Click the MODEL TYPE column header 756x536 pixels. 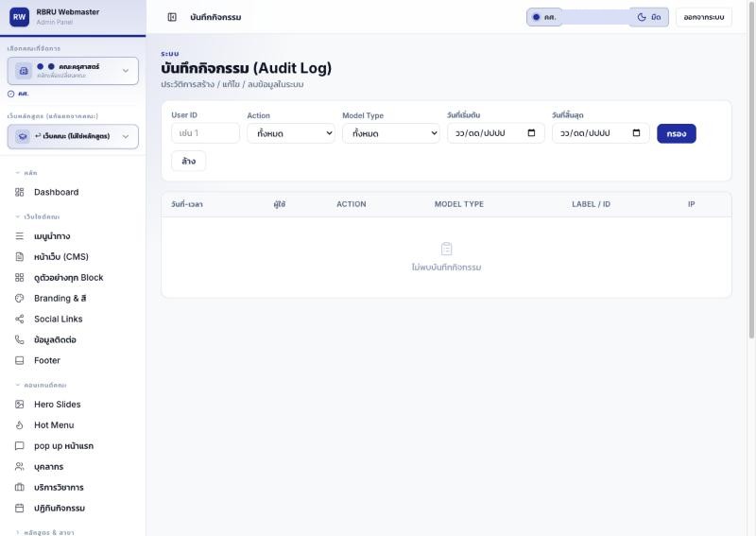[x=459, y=204]
